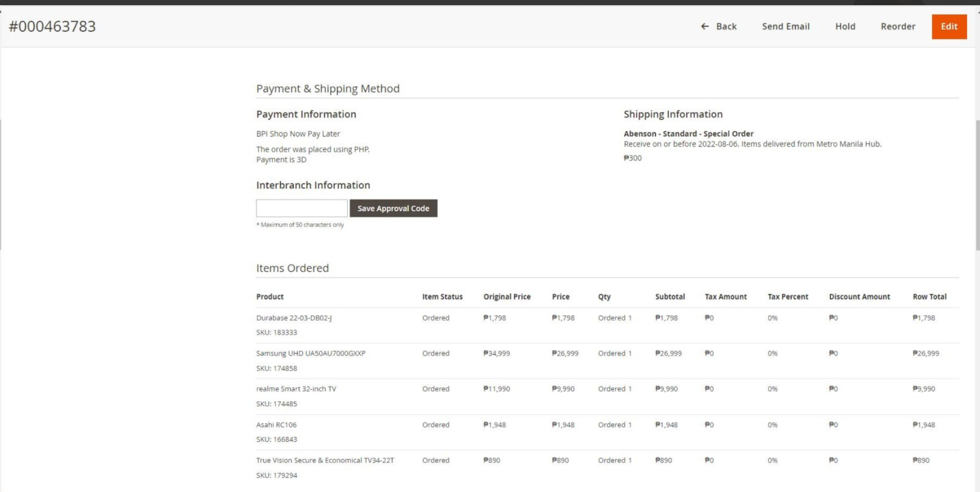Click the BPI Shop Now Pay Later text
The width and height of the screenshot is (980, 492).
(298, 134)
